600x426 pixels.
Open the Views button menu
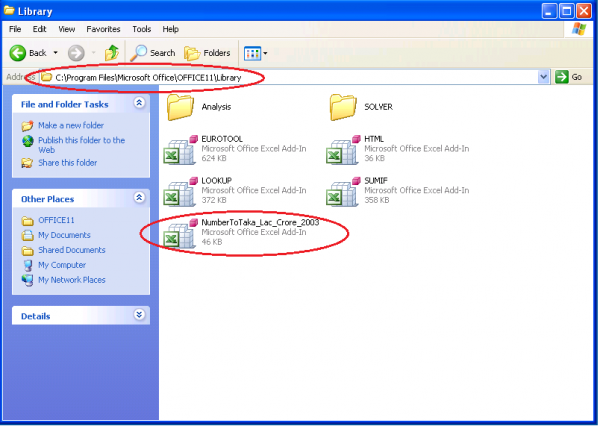[255, 53]
